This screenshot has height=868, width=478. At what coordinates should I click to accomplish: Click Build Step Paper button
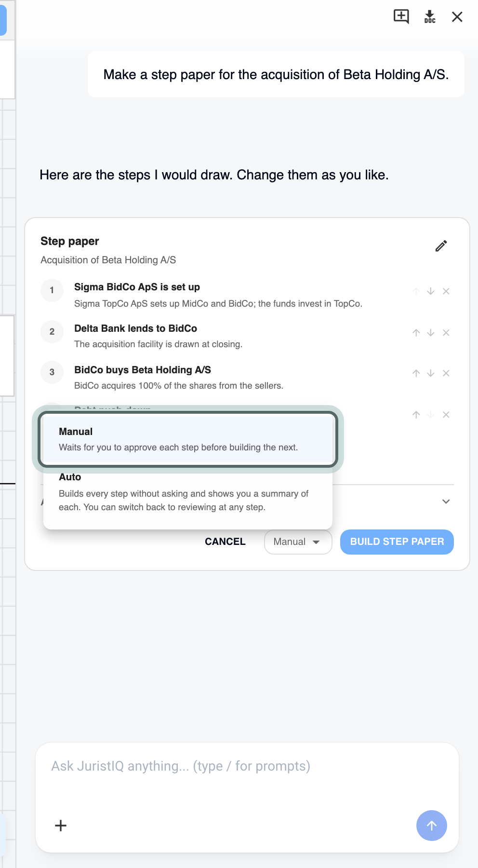tap(397, 542)
